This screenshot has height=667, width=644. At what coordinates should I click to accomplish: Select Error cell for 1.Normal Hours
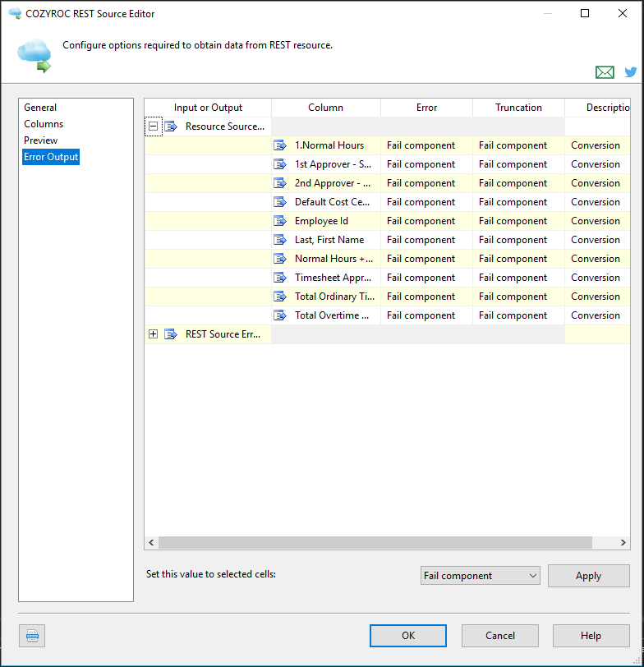(x=426, y=145)
